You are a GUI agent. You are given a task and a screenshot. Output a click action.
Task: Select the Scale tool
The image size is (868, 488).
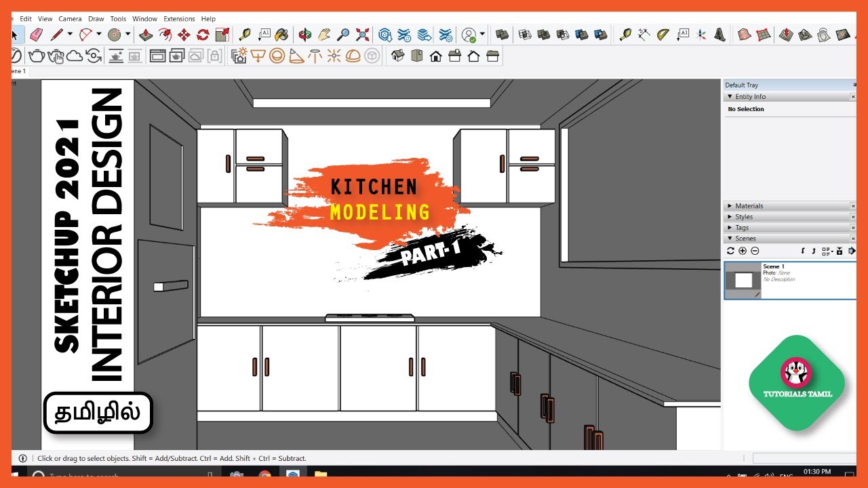222,35
